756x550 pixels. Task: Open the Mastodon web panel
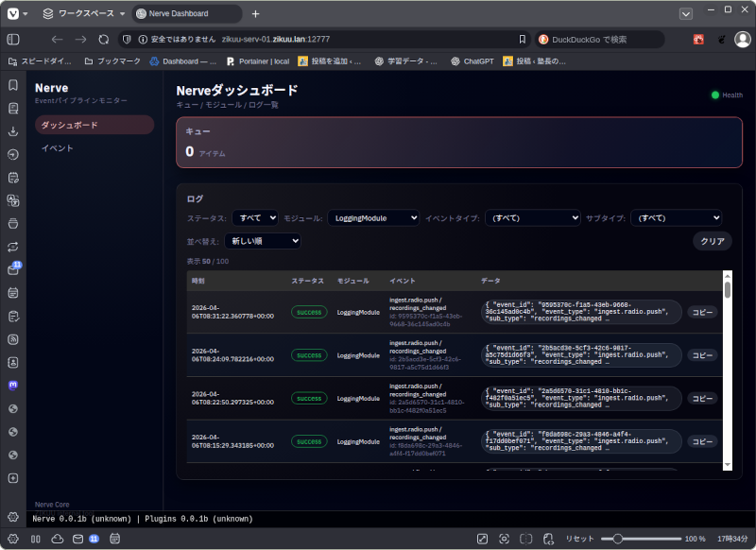click(x=13, y=386)
